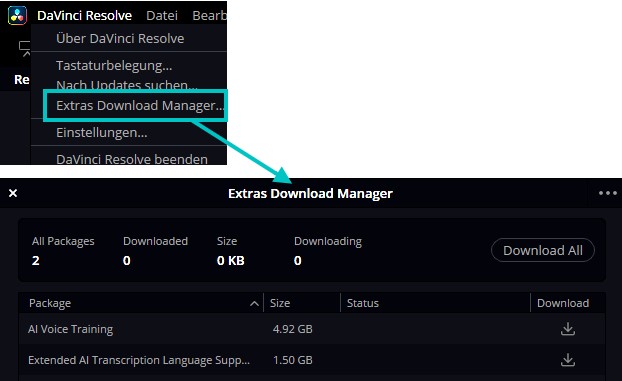Click the Downloaded summary label

point(156,241)
